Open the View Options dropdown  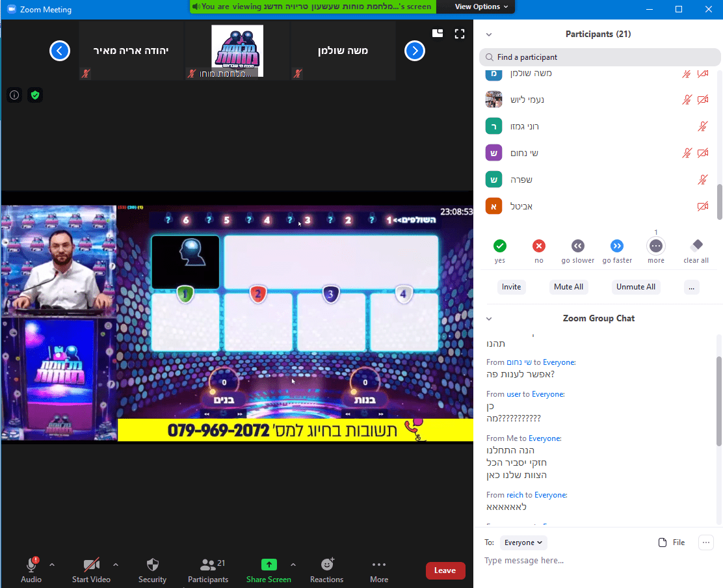[x=481, y=7]
